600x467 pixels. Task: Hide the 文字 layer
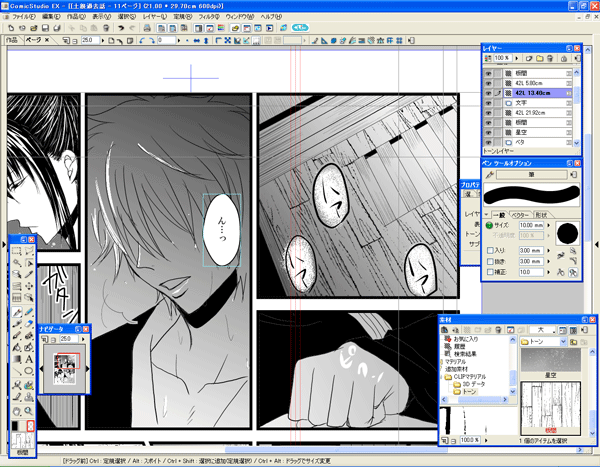coord(488,103)
